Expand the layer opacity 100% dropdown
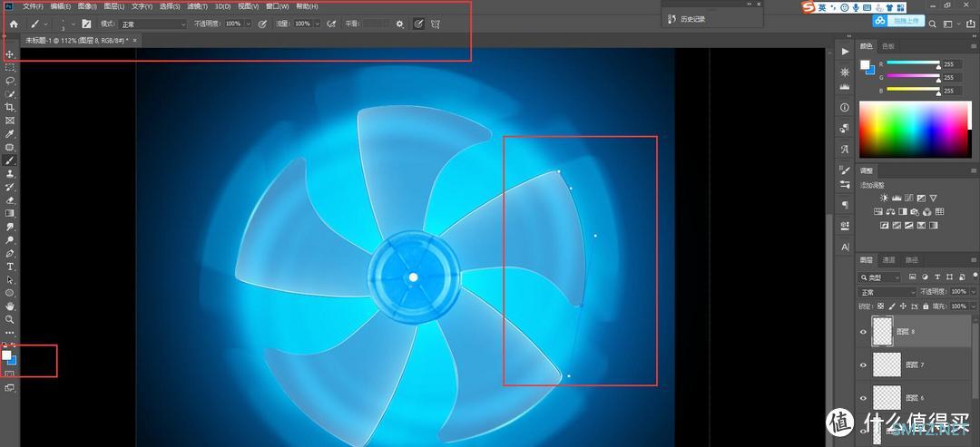 pyautogui.click(x=973, y=292)
